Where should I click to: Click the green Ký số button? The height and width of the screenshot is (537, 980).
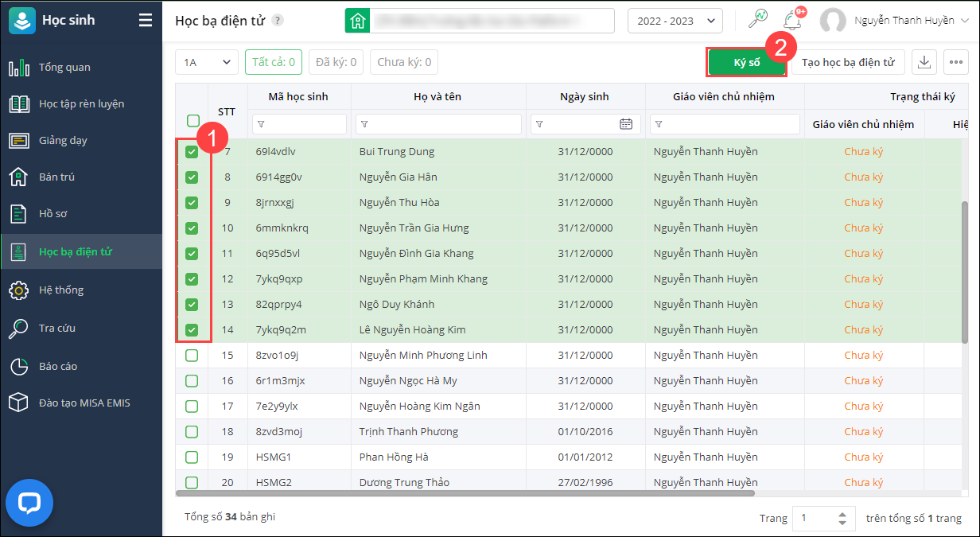tap(746, 62)
